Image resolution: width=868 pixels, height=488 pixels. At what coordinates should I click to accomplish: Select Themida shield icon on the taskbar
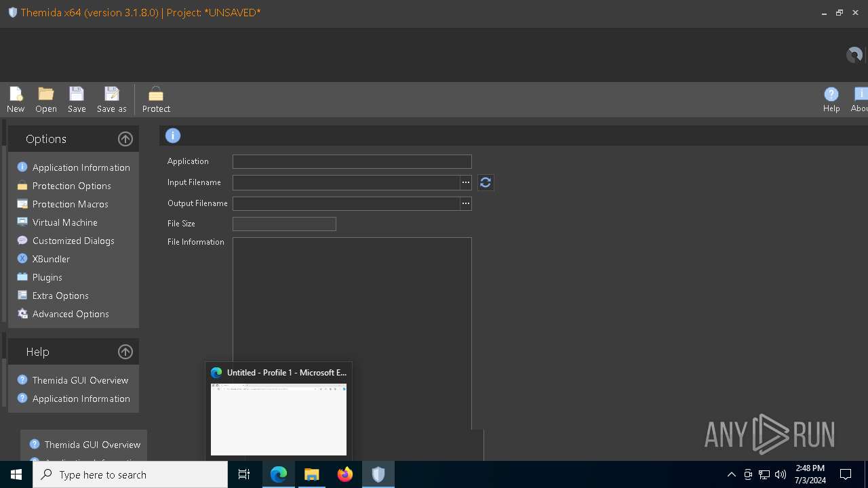click(x=378, y=474)
